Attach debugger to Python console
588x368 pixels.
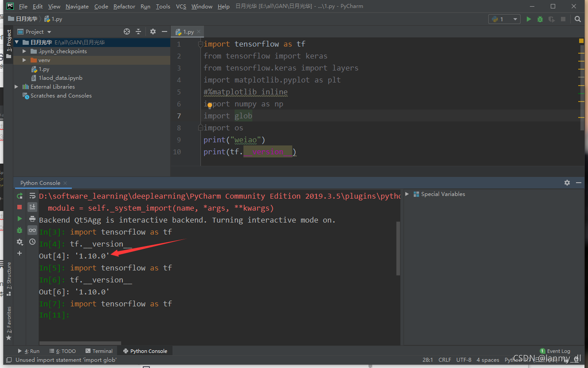tap(20, 230)
